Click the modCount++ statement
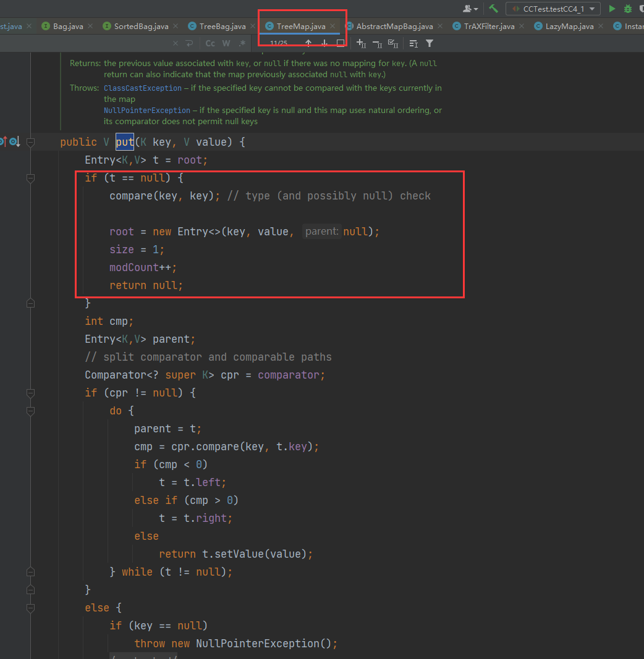 pyautogui.click(x=143, y=267)
